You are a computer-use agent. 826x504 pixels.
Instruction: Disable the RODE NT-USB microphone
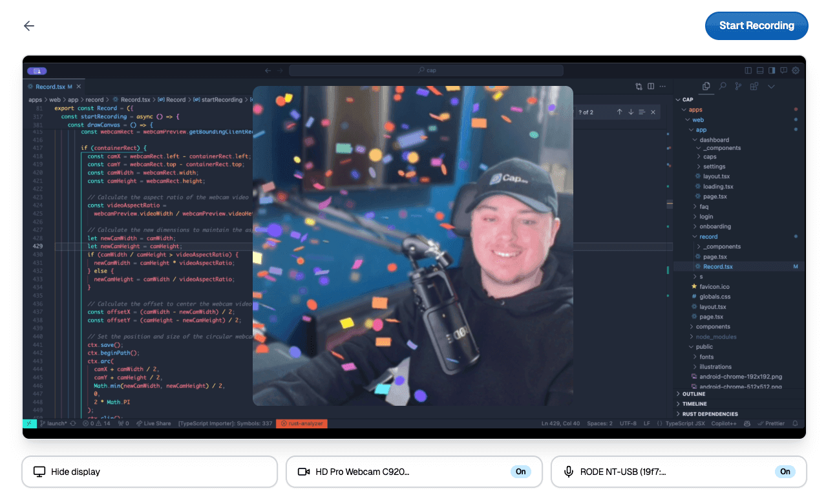pyautogui.click(x=785, y=472)
